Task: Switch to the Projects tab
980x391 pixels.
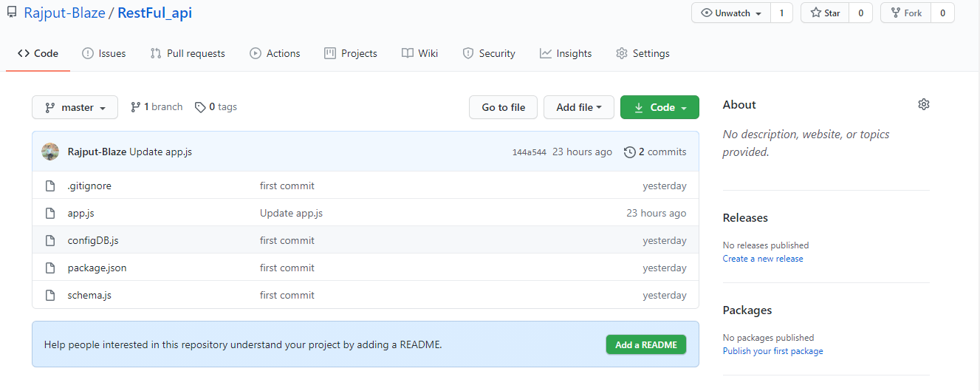Action: pyautogui.click(x=351, y=53)
